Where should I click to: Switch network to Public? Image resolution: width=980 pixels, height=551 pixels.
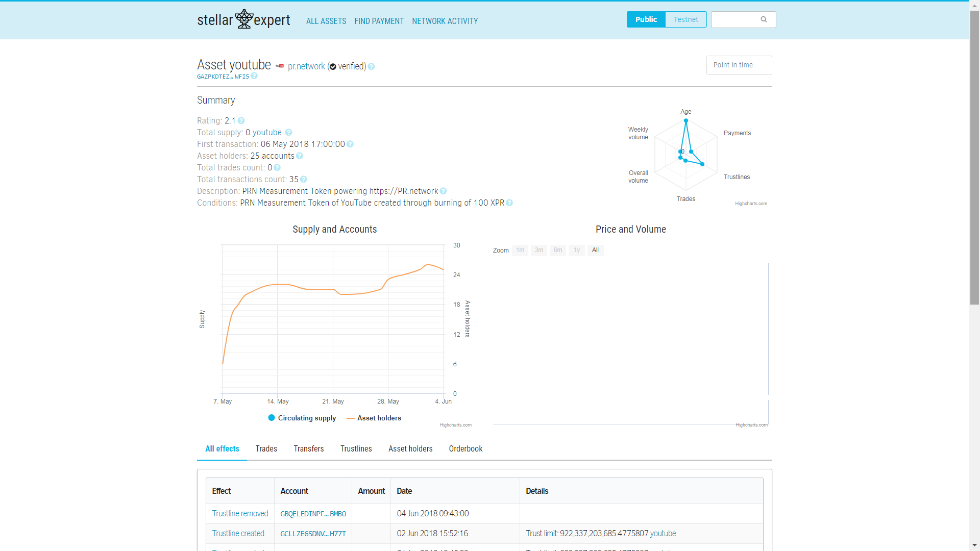click(646, 19)
